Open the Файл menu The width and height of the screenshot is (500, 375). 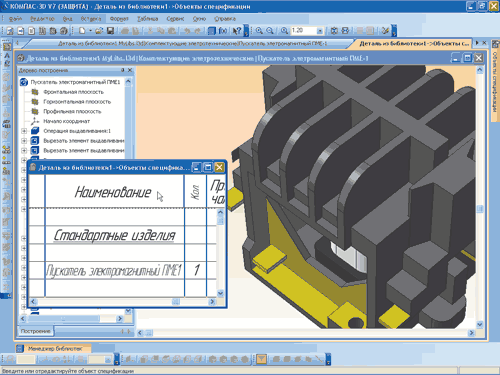15,19
